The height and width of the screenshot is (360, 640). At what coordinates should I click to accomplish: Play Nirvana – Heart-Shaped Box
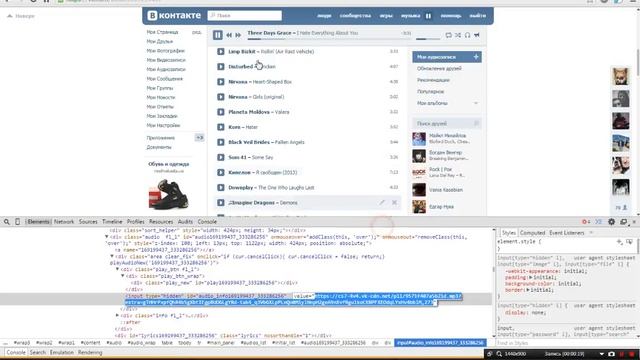point(221,82)
